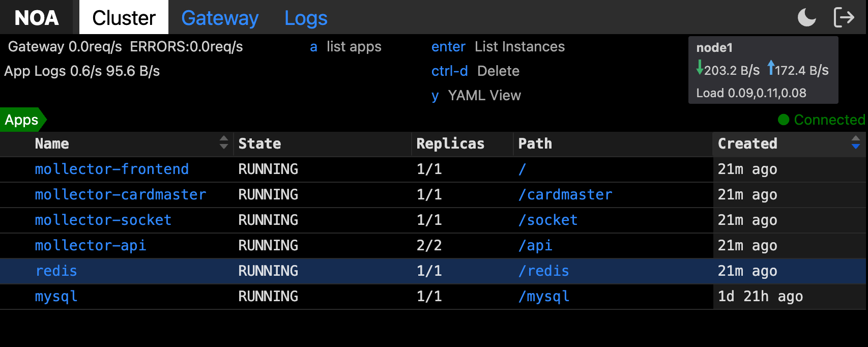
Task: Click the ctrl-d Delete shortcut
Action: pyautogui.click(x=475, y=71)
